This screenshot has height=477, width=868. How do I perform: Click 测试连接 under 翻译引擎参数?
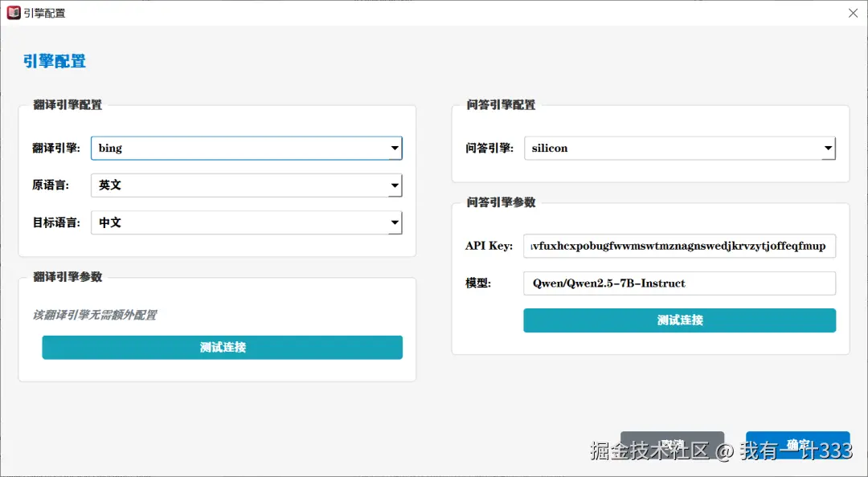point(223,348)
